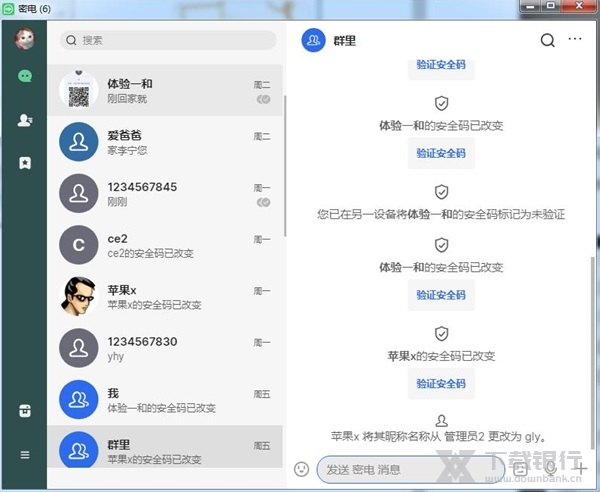600x492 pixels.
Task: Select the 群里 group in chat list
Action: click(x=165, y=447)
